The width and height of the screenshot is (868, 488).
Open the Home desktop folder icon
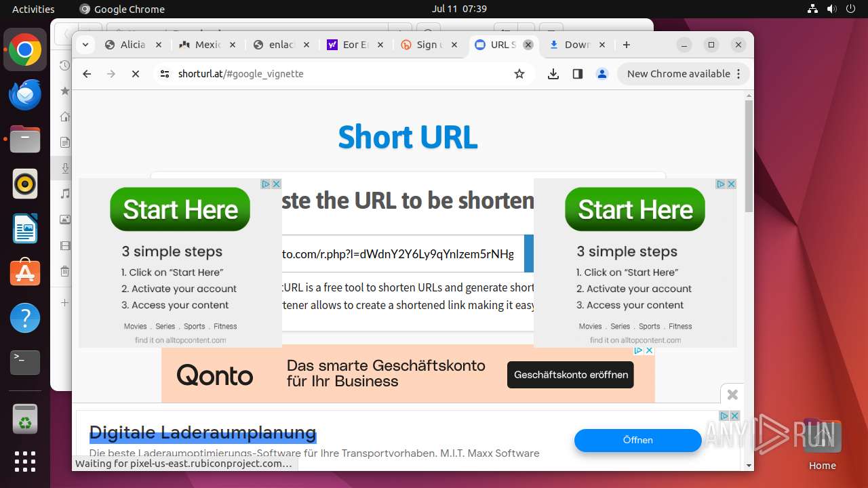pyautogui.click(x=822, y=443)
